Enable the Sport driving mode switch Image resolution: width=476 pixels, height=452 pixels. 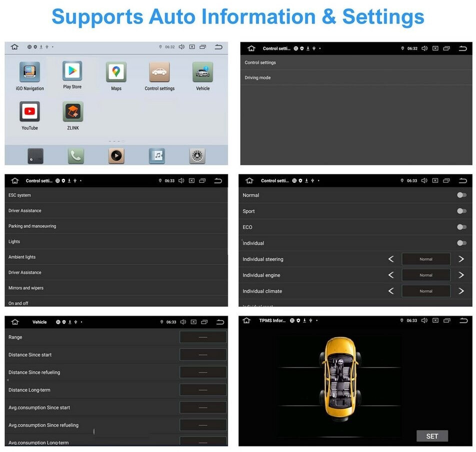(x=461, y=211)
